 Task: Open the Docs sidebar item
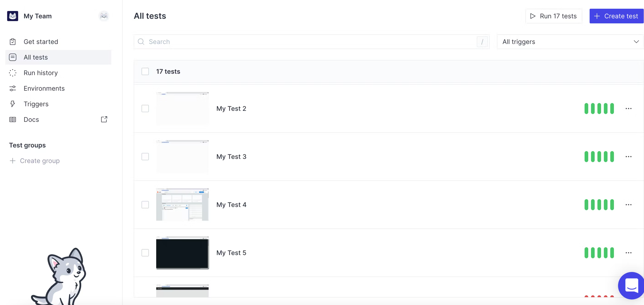click(58, 119)
